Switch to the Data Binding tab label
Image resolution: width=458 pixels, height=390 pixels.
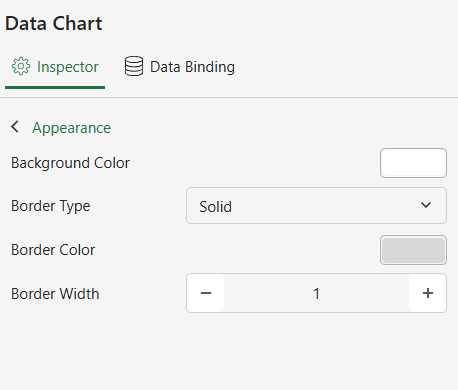click(192, 67)
